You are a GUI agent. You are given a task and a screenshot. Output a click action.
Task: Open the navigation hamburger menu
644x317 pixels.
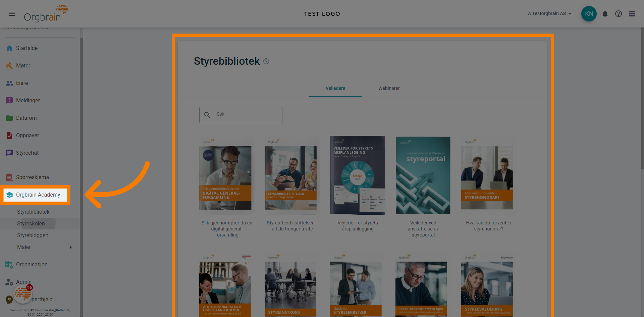click(12, 14)
